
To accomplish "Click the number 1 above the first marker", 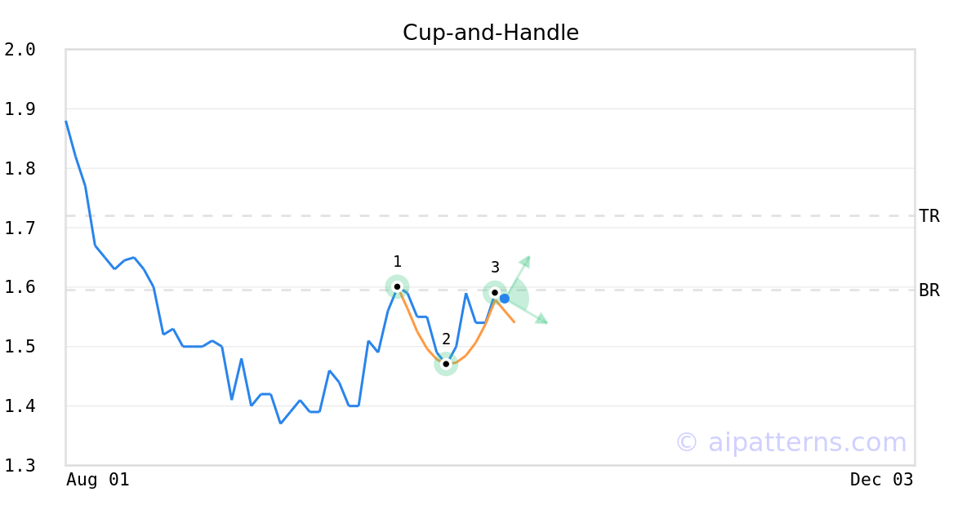I will [397, 262].
